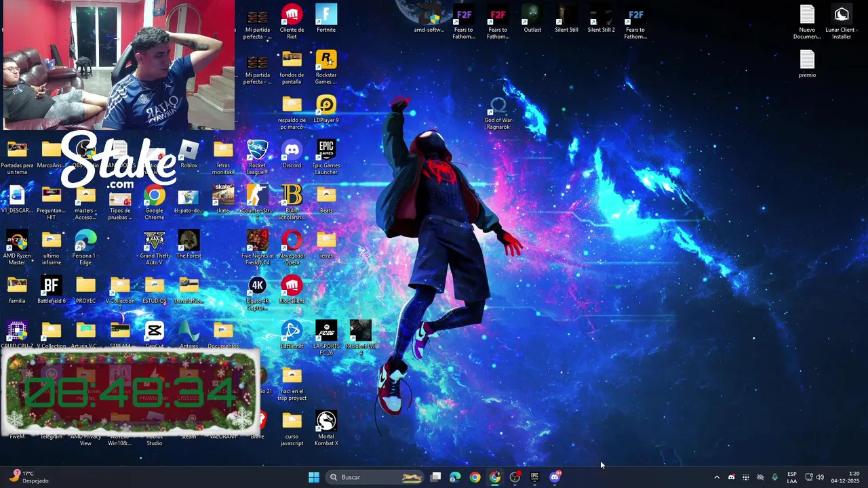Expand the hidden system tray icons chevron
The image size is (868, 488).
coord(717,477)
